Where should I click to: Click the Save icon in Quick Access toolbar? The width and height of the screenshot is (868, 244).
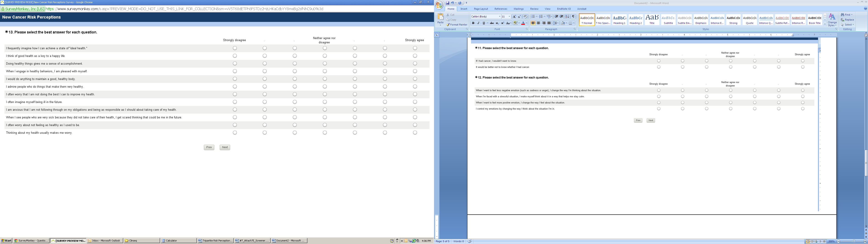(x=448, y=3)
